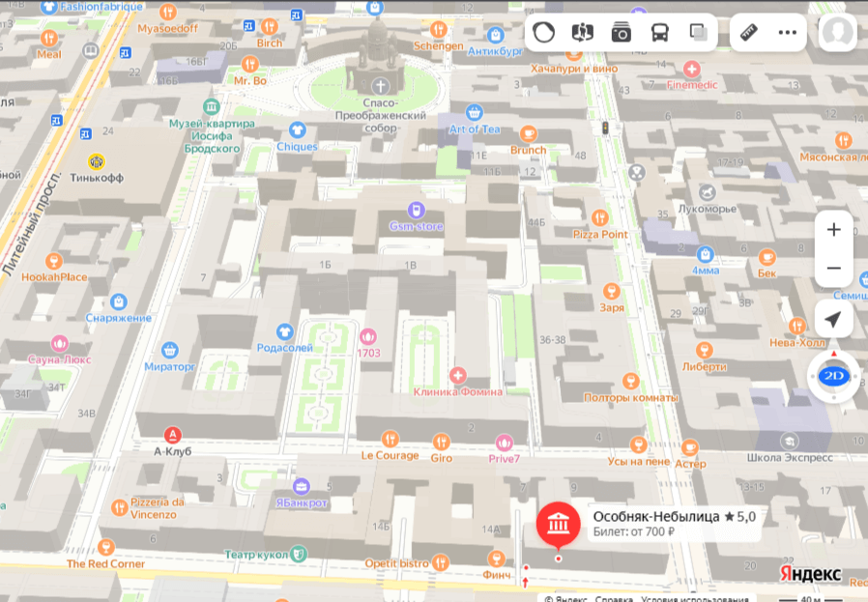Select Музей-квартира Иосифа Бродского marker
Image resolution: width=868 pixels, height=602 pixels.
pyautogui.click(x=211, y=106)
